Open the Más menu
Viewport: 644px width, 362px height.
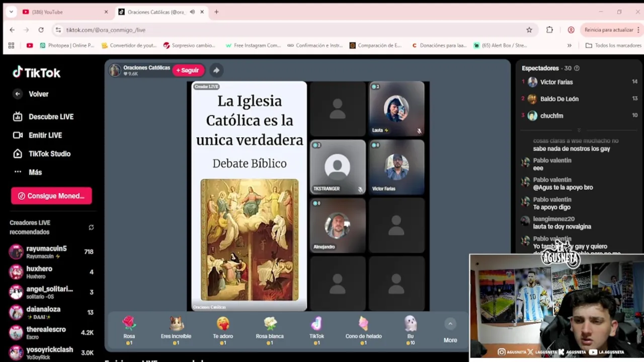(x=28, y=172)
